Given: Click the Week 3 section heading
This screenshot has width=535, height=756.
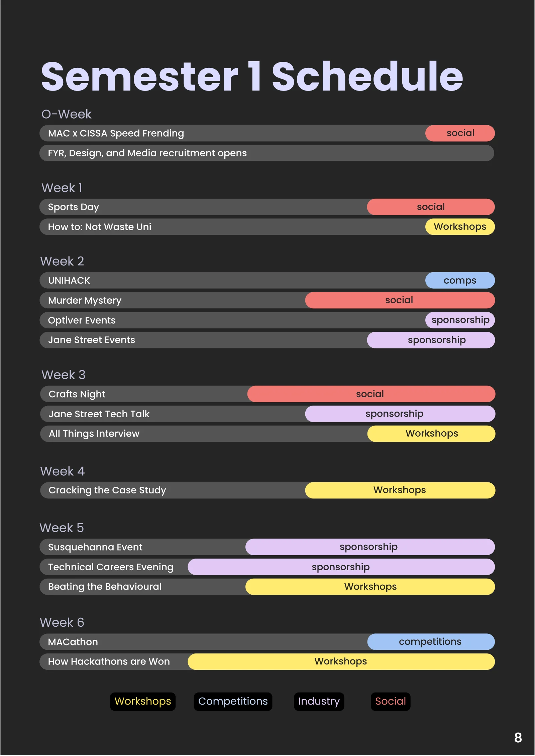Looking at the screenshot, I should (63, 375).
